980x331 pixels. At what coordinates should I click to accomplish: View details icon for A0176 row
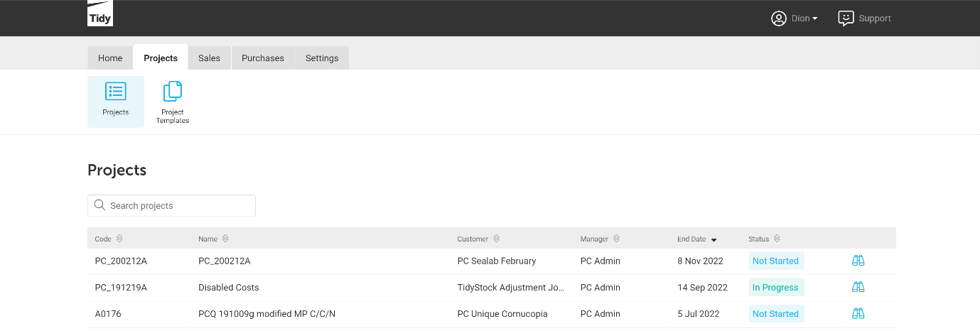pos(858,313)
